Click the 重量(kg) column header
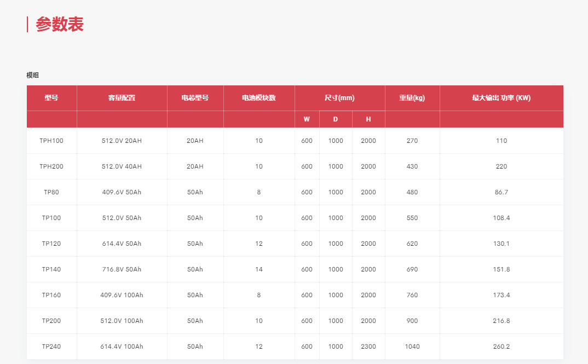The image size is (588, 364). [x=412, y=98]
